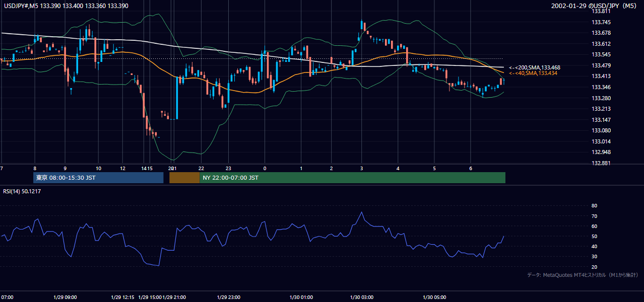The width and height of the screenshot is (644, 302).
Task: Click price axis value 133.280
Action: click(601, 98)
